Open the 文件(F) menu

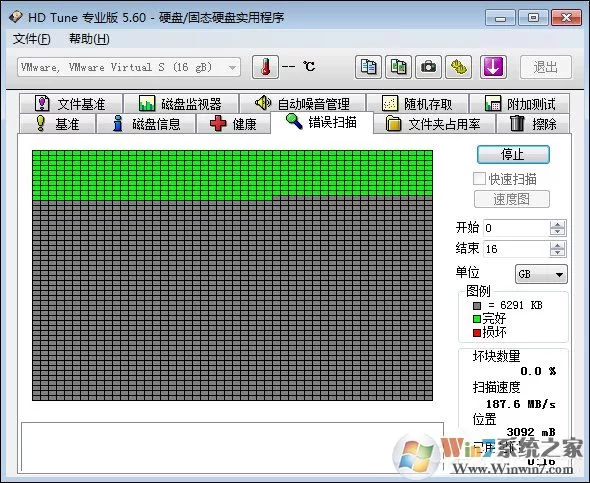point(31,39)
